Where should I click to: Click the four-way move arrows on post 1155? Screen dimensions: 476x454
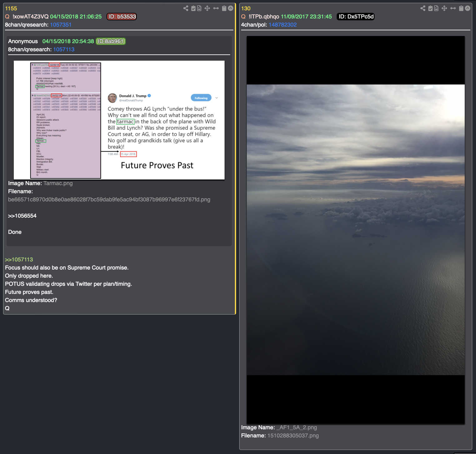click(x=207, y=8)
